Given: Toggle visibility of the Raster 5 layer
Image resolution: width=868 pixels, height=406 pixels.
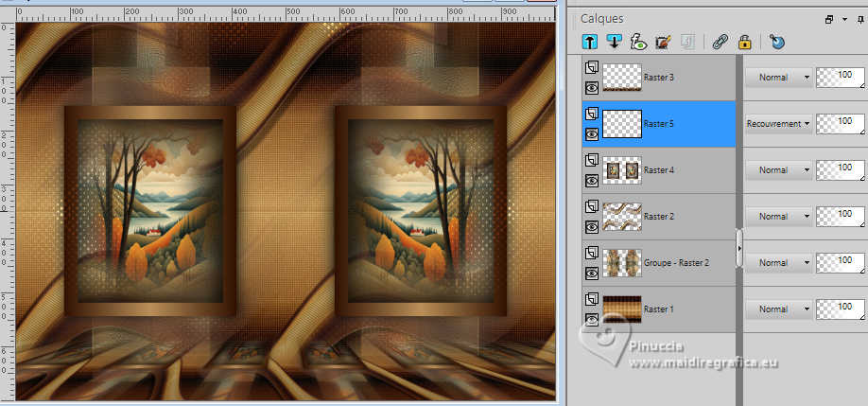Looking at the screenshot, I should [591, 133].
